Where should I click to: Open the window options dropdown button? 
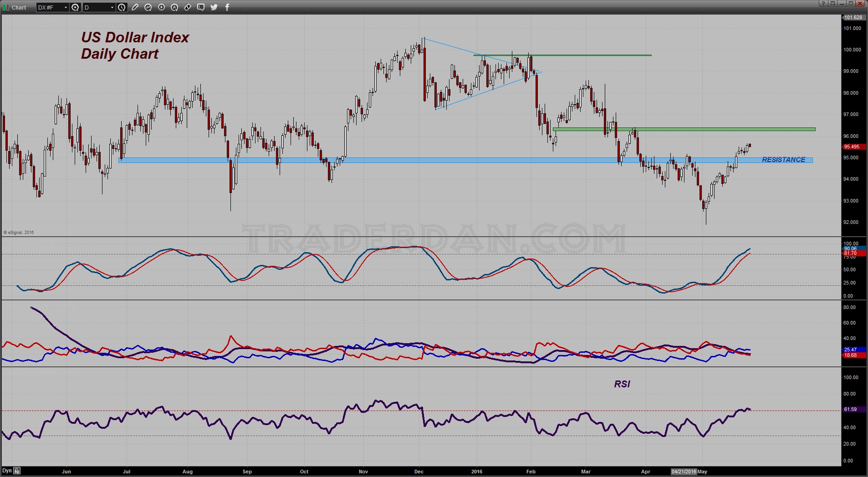(x=832, y=4)
